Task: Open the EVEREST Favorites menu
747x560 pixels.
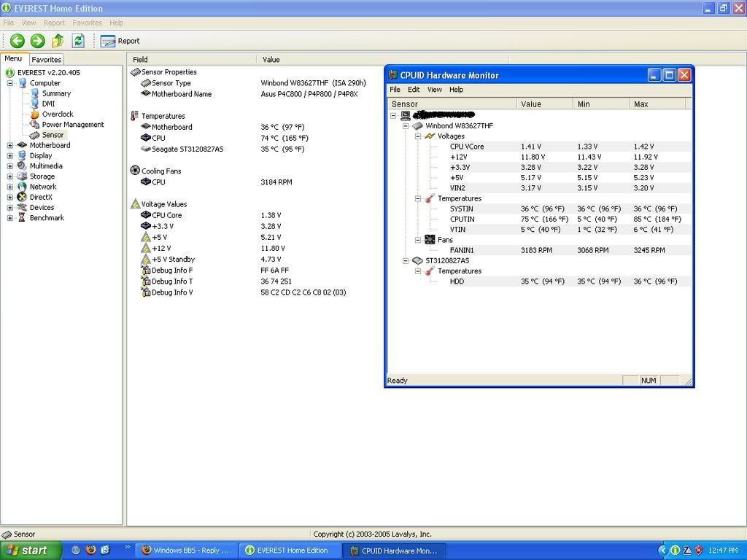Action: click(x=88, y=23)
